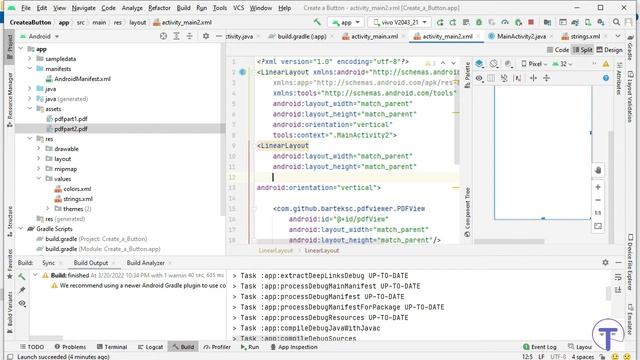The width and height of the screenshot is (640, 360).
Task: Open the Design surface layers menu
Action: (x=480, y=64)
